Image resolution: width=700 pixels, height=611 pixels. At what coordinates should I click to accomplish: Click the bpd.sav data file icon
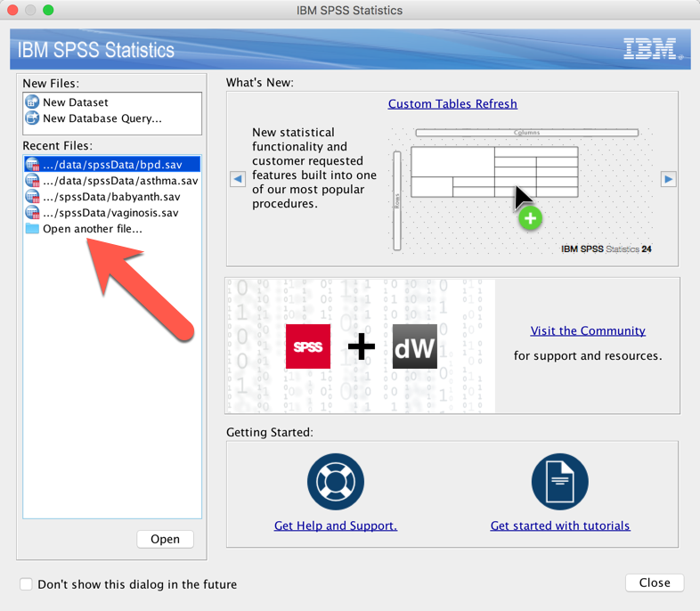[32, 165]
